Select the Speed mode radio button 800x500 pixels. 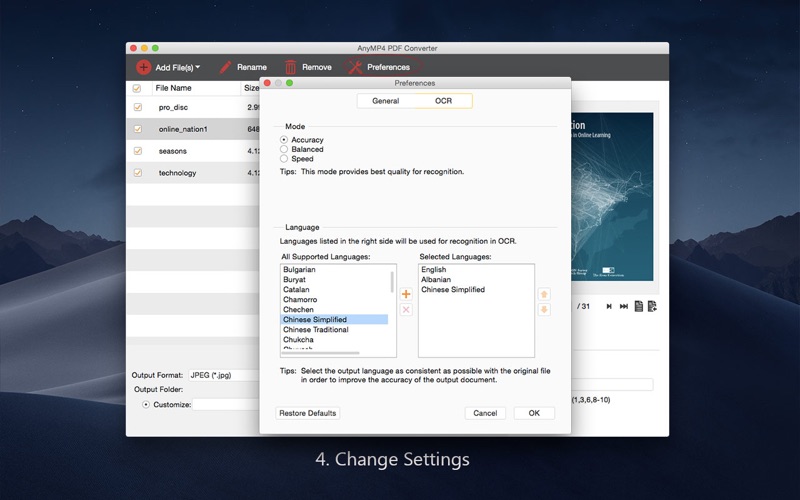click(284, 159)
